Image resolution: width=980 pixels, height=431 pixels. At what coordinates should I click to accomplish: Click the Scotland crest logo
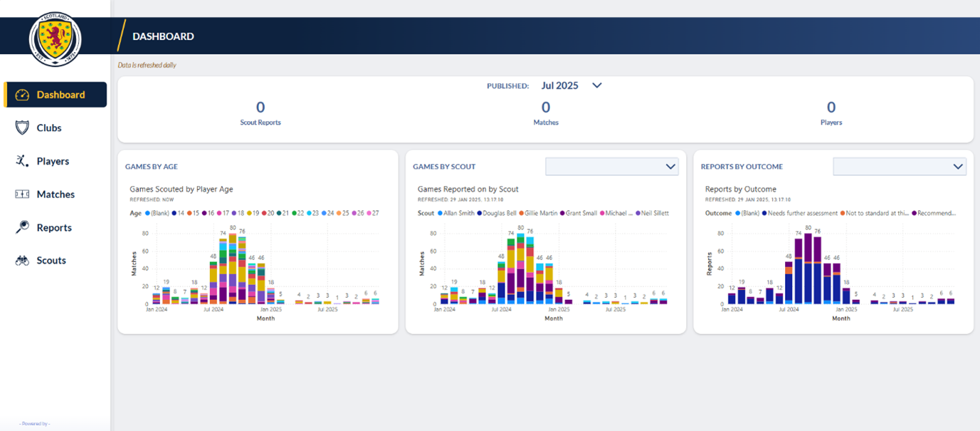pyautogui.click(x=55, y=38)
